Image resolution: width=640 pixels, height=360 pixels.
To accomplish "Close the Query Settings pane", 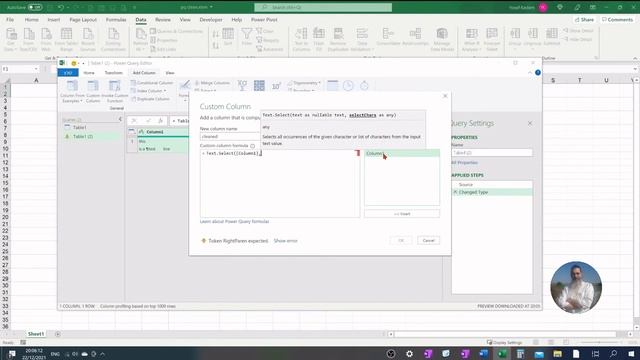I will (x=530, y=123).
